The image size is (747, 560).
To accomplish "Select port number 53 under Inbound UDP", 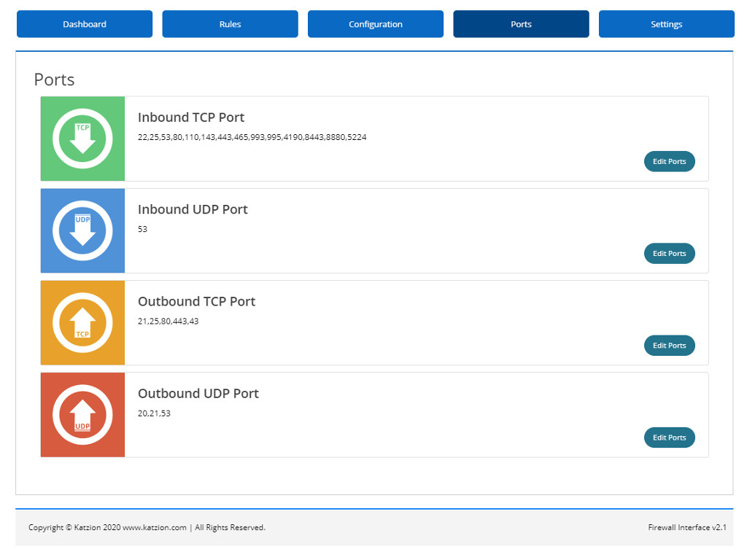I will [x=142, y=229].
